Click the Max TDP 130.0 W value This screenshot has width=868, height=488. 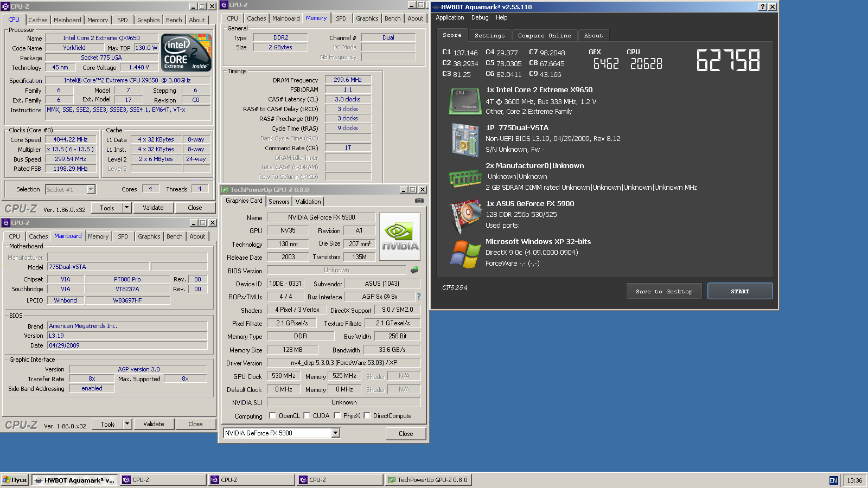pyautogui.click(x=146, y=48)
